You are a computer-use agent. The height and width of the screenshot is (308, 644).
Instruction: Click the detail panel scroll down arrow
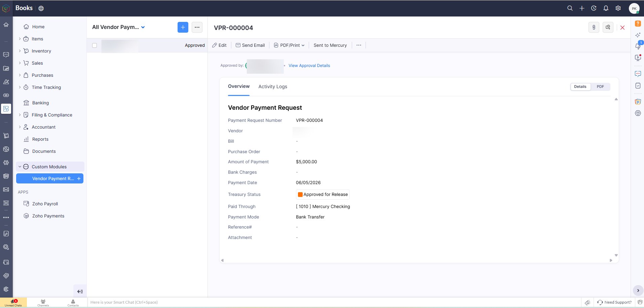pyautogui.click(x=616, y=255)
